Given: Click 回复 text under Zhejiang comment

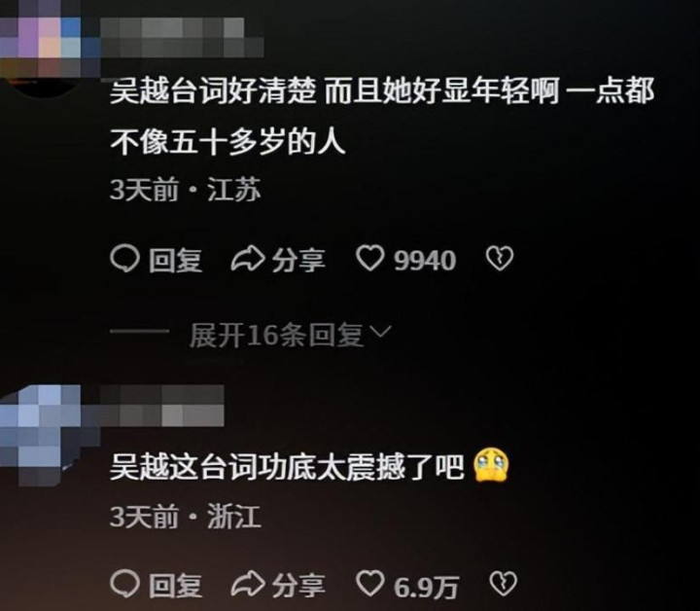Looking at the screenshot, I should (175, 585).
